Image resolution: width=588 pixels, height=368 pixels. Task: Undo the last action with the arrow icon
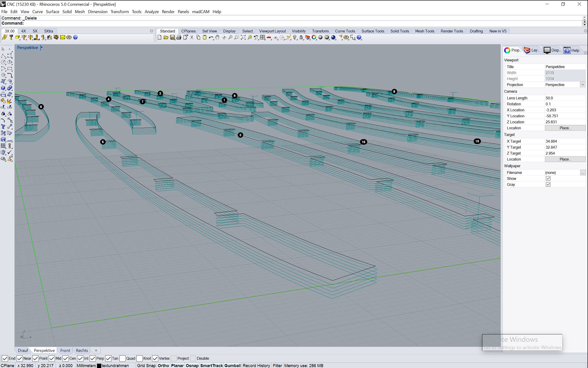click(211, 37)
